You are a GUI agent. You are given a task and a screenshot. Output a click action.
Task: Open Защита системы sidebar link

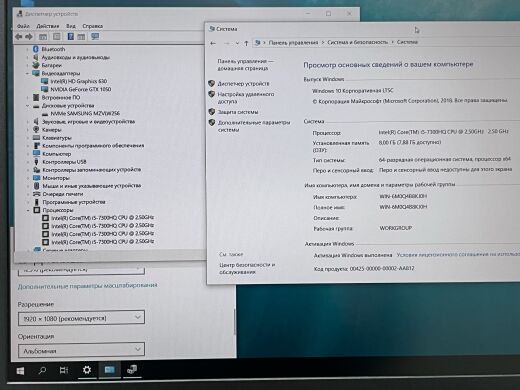(238, 112)
